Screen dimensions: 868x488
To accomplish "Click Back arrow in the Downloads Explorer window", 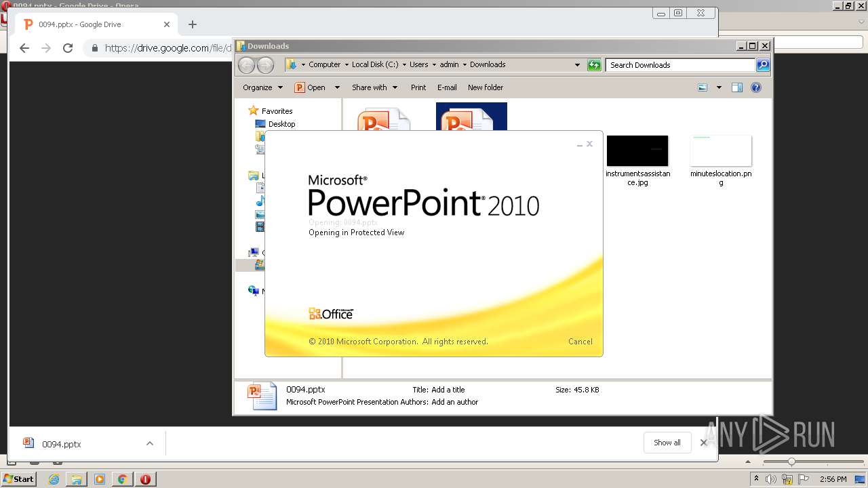I will pos(246,65).
